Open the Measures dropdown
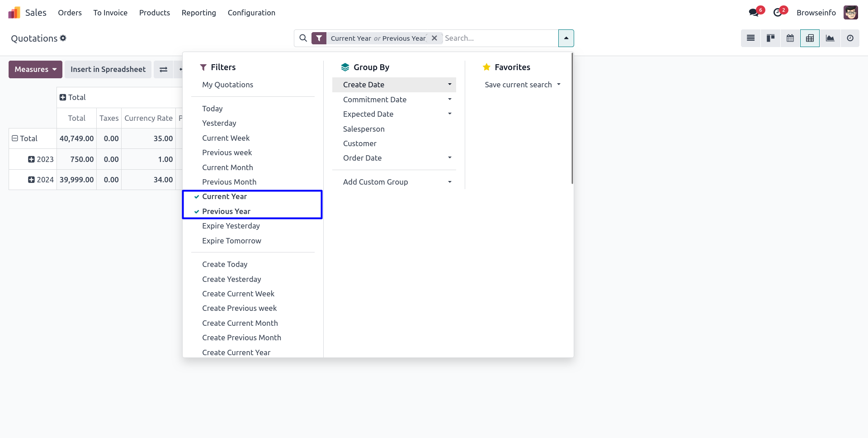Viewport: 868px width, 438px height. [35, 69]
